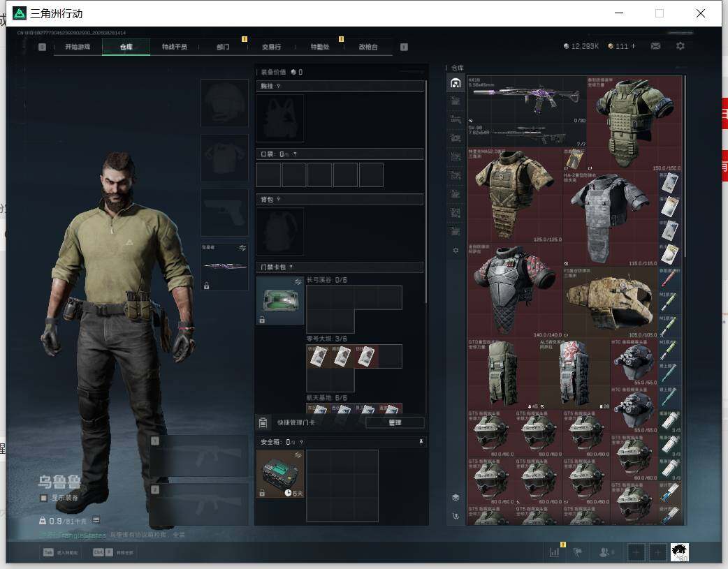Open the weight details list icon
Viewport: 728px width, 569px height.
[x=96, y=520]
